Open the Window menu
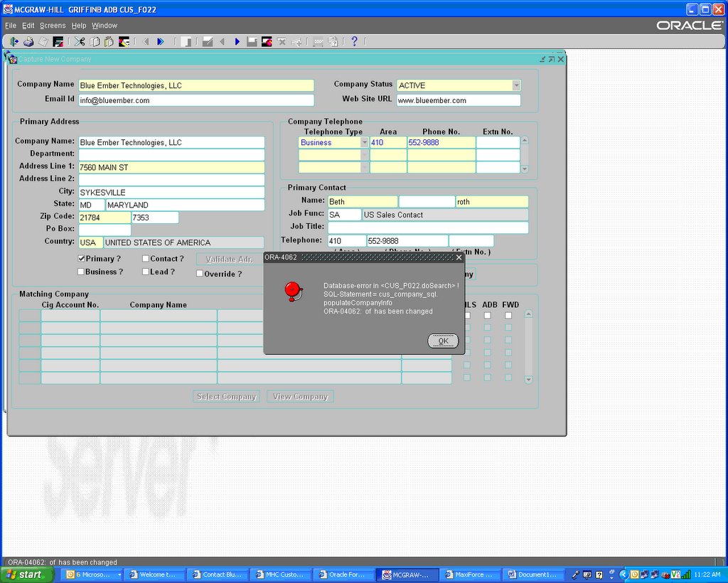Screen dimensions: 728x583 104,26
